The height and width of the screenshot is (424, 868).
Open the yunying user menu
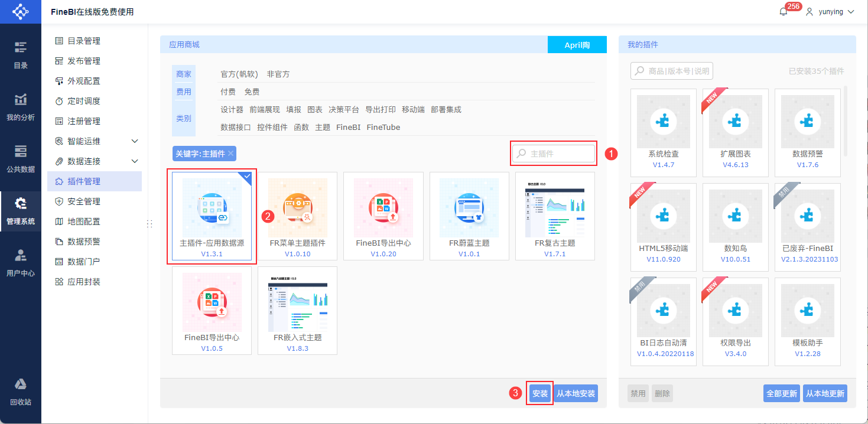(830, 12)
